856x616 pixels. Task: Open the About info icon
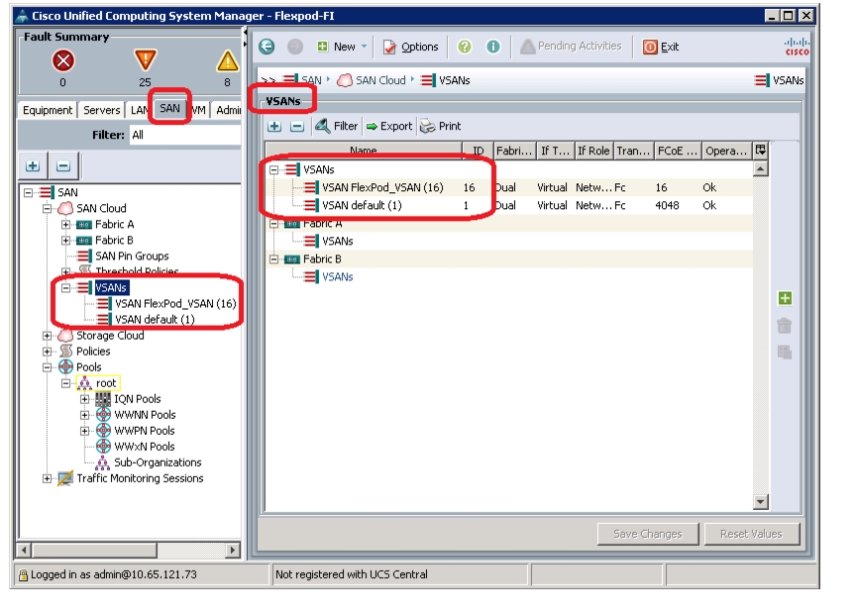click(x=493, y=47)
